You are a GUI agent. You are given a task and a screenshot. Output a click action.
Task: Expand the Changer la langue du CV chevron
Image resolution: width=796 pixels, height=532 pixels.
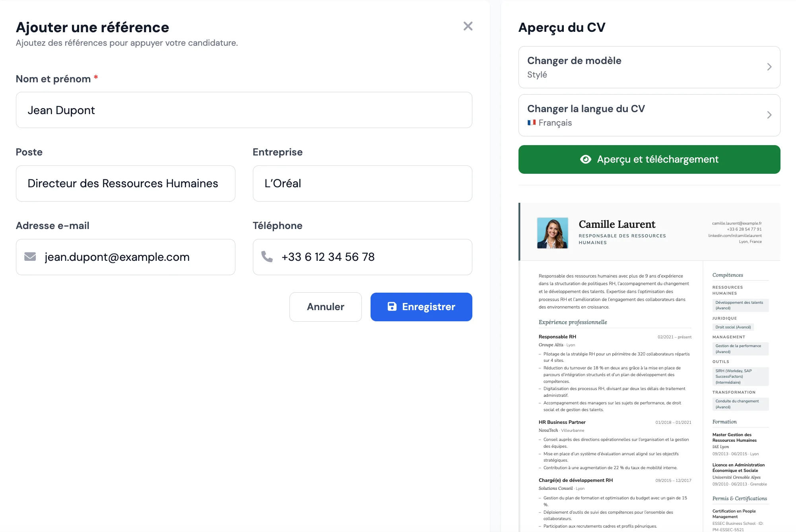point(769,115)
